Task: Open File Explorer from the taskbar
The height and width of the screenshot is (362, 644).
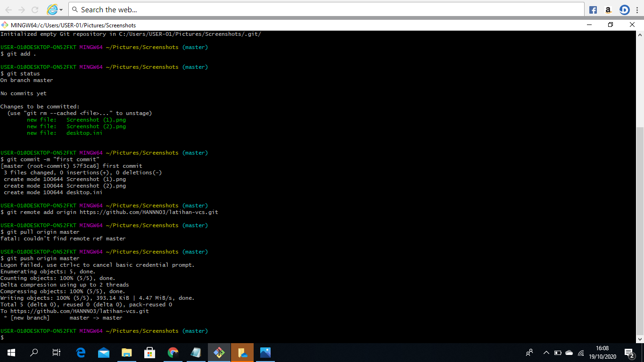Action: tap(127, 353)
